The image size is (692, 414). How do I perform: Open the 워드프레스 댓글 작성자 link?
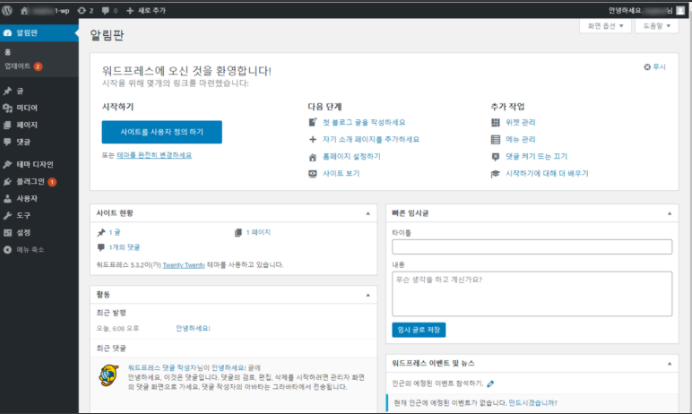[x=162, y=368]
